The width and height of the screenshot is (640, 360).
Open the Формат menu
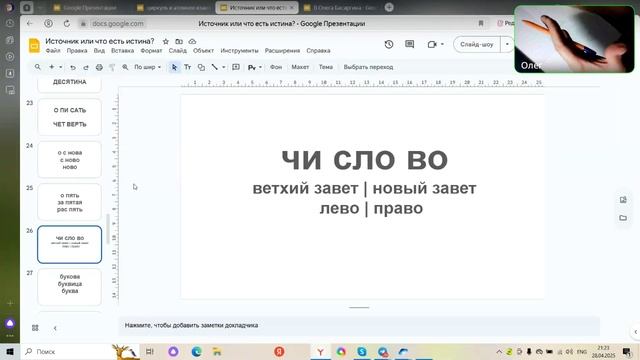click(x=151, y=51)
